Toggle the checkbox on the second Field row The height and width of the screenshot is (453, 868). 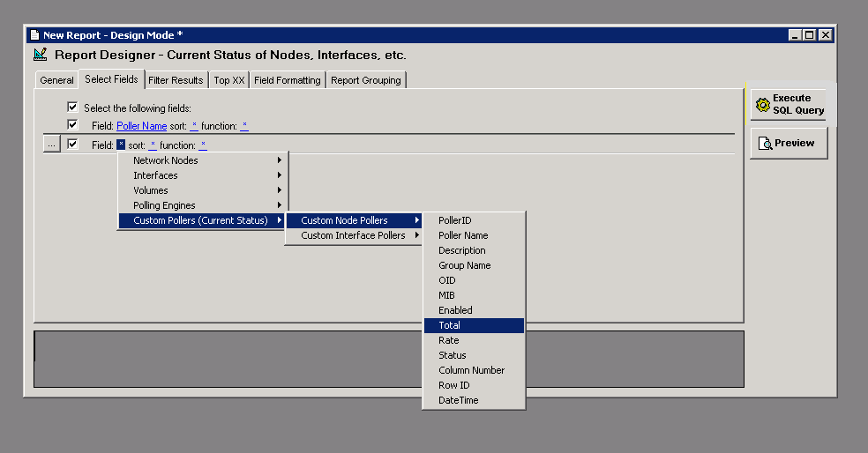point(72,144)
